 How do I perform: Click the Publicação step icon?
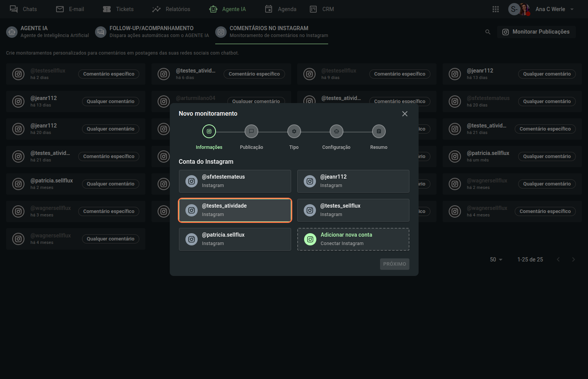tap(251, 131)
